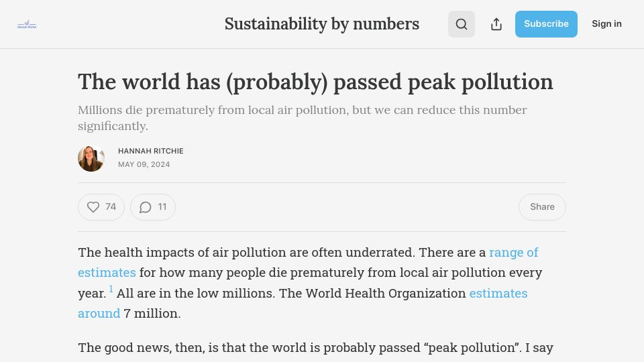Click author name HANNAH RITCHIE
Screen dimensions: 644x362
(x=151, y=151)
